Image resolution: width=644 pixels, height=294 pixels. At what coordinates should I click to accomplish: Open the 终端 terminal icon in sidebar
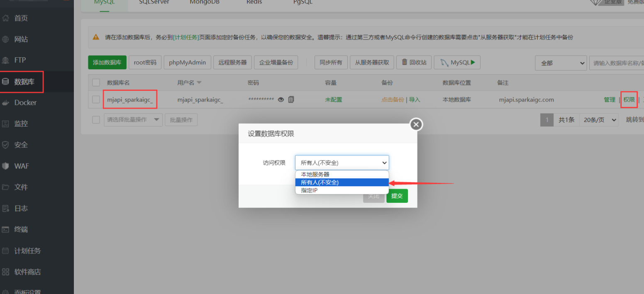coord(5,229)
